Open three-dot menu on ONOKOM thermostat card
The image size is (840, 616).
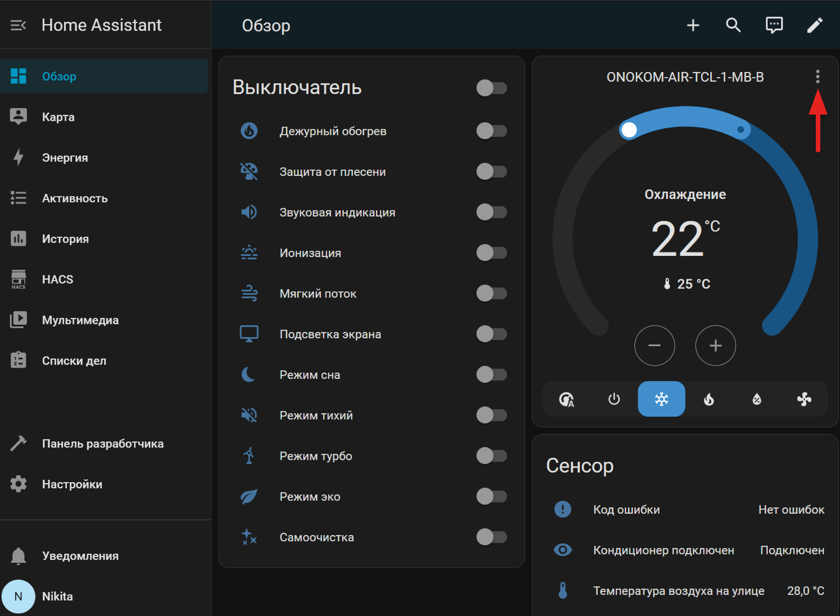818,77
